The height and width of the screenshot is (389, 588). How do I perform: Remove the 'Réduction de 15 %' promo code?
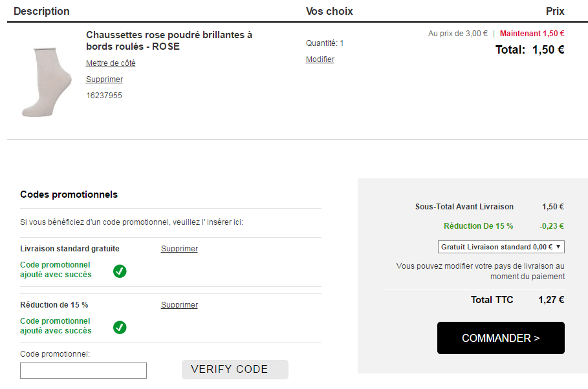(179, 305)
